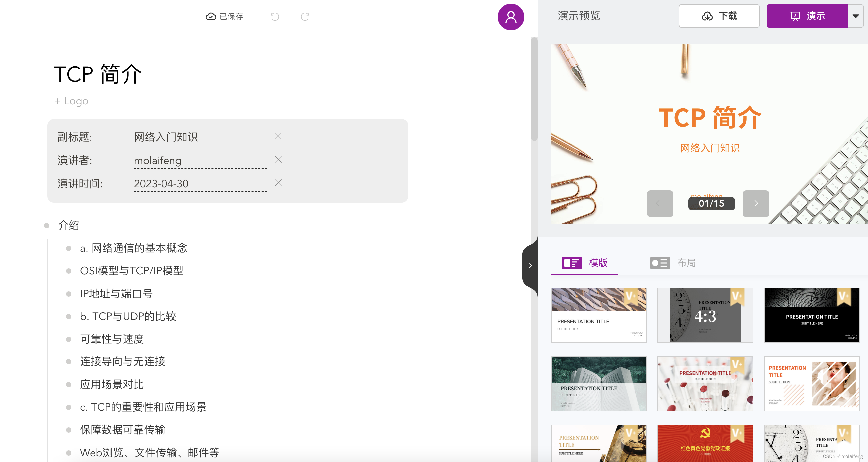Go to previous slide in preview
The image size is (868, 462).
659,203
